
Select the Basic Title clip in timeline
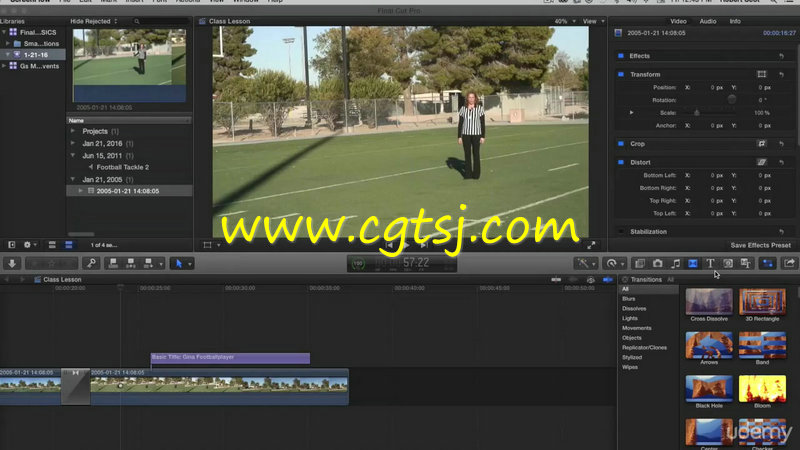click(x=230, y=358)
